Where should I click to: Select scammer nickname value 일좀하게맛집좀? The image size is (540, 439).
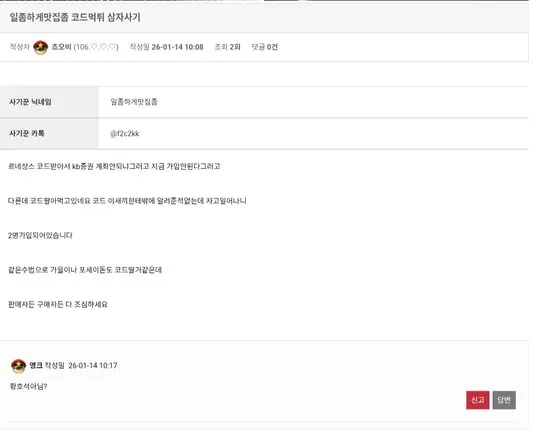click(x=134, y=102)
